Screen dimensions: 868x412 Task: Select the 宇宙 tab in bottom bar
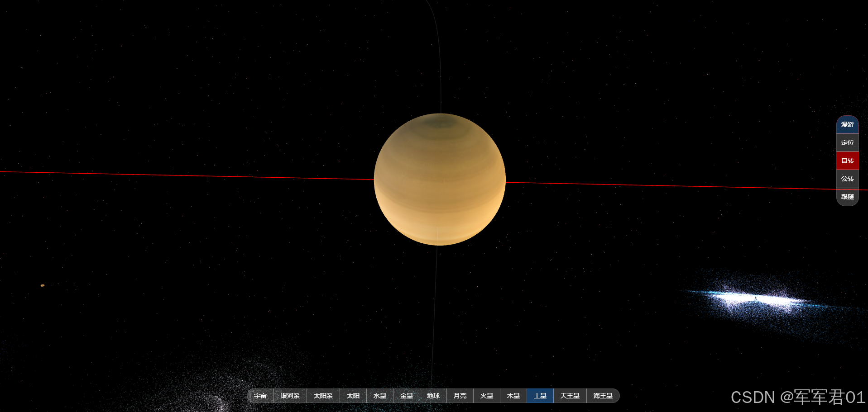pos(260,396)
